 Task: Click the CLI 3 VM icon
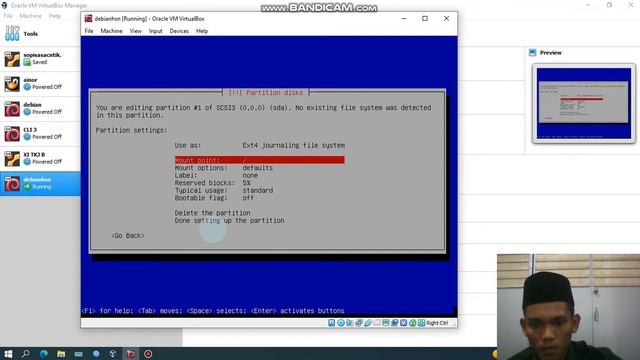pos(12,133)
